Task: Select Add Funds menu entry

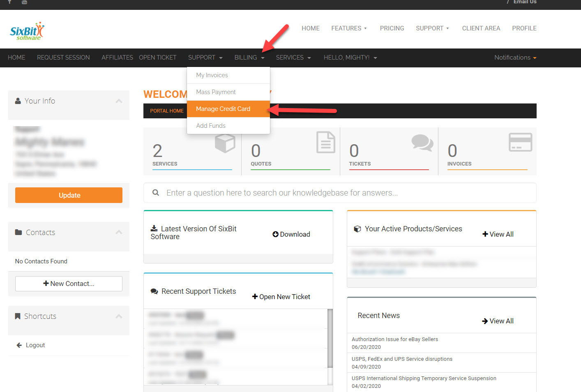Action: coord(228,126)
